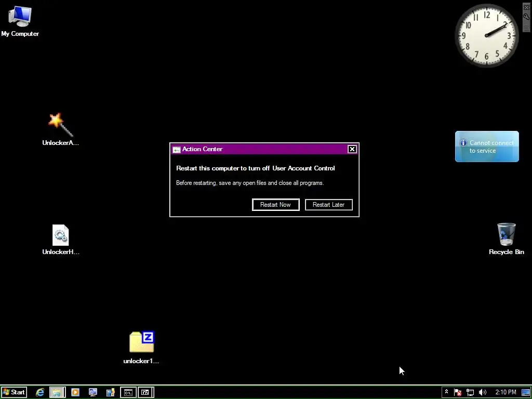Click the Cannot connect to service gadget
Screen dimensions: 532x399
pos(487,147)
